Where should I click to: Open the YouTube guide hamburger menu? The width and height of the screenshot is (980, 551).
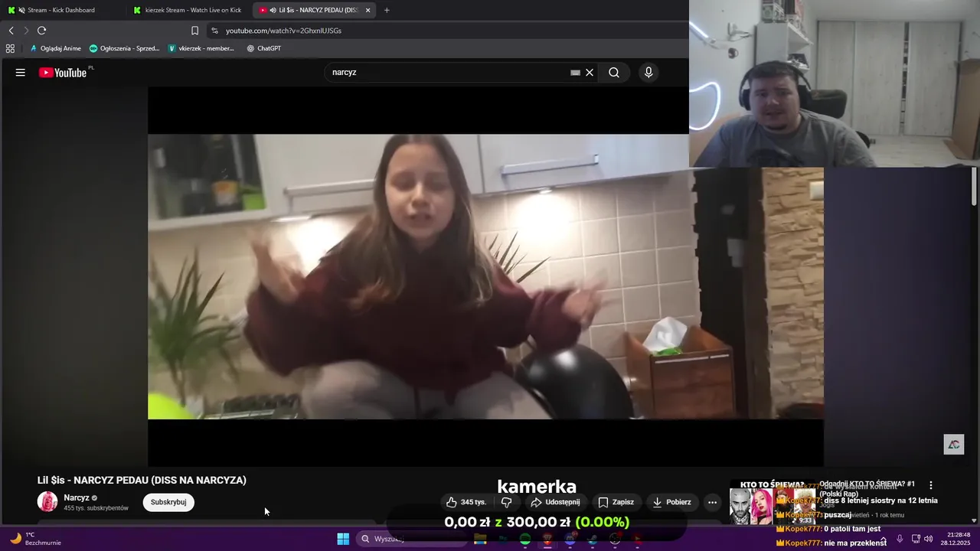(21, 73)
